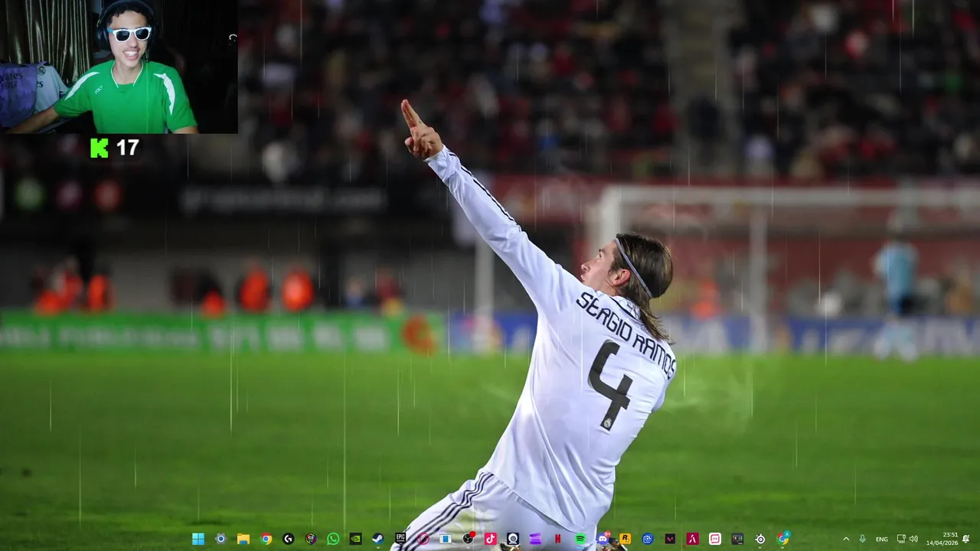Launch Steam from the taskbar
Viewport: 980px width, 551px height.
[x=378, y=539]
